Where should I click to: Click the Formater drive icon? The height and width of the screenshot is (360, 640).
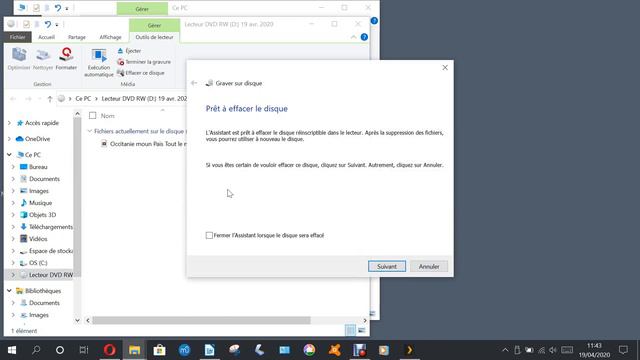(x=66, y=59)
